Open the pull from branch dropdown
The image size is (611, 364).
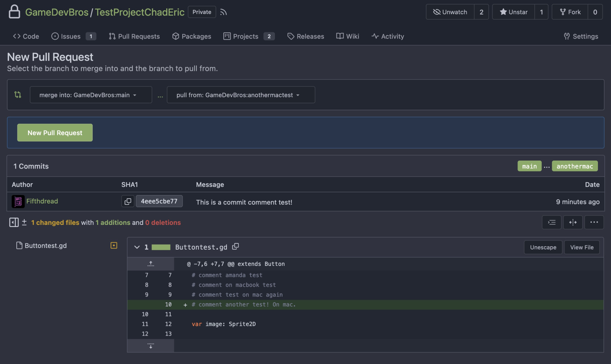[241, 95]
